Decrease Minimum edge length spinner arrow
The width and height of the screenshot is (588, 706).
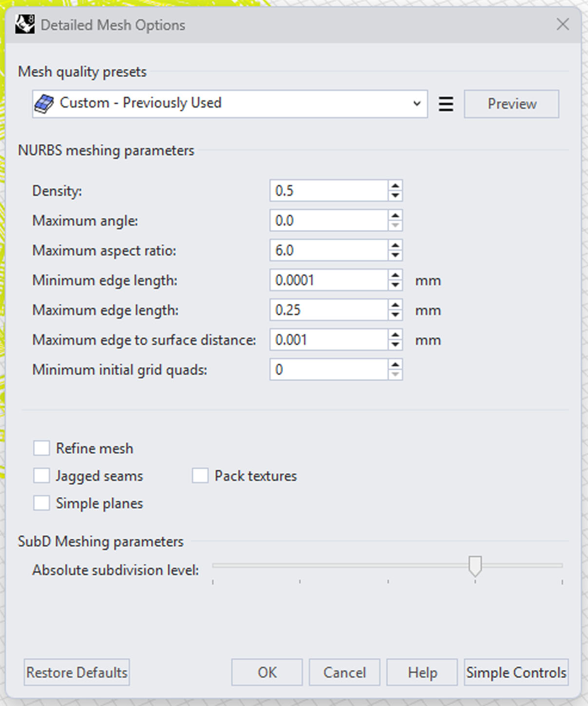(x=395, y=285)
